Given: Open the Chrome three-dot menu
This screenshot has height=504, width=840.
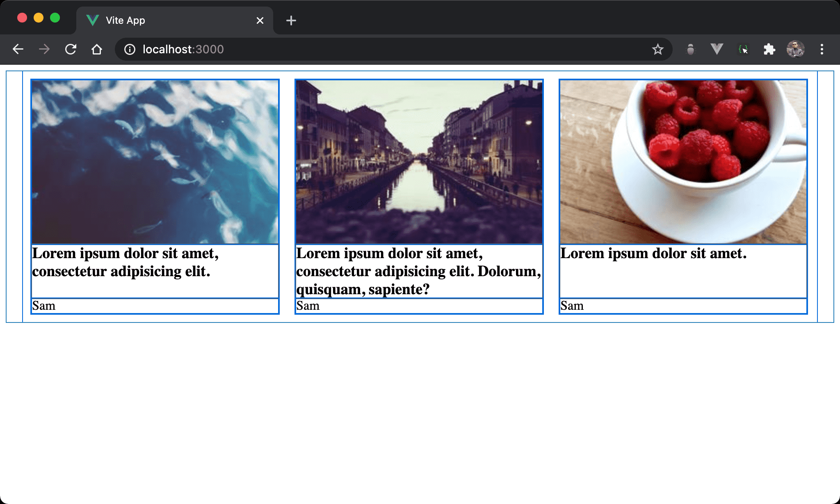Looking at the screenshot, I should (822, 50).
